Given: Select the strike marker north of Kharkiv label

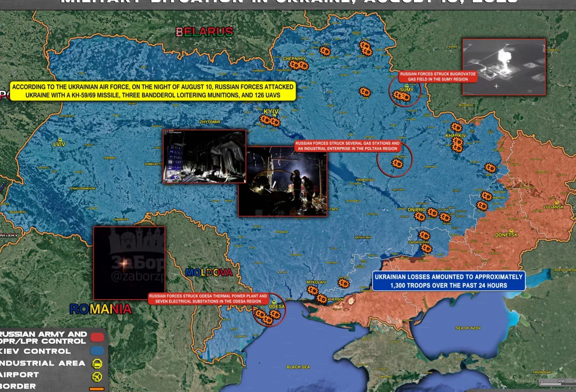Looking at the screenshot, I should 456,127.
